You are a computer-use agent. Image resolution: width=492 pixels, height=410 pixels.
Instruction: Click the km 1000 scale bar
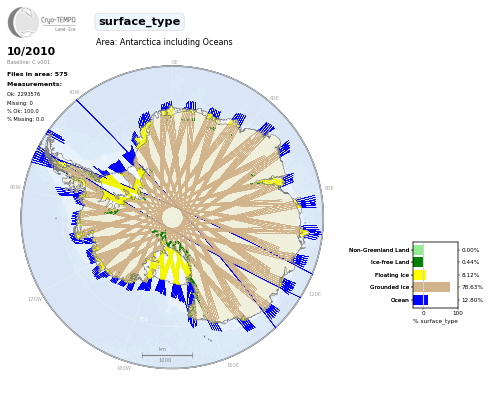click(167, 355)
